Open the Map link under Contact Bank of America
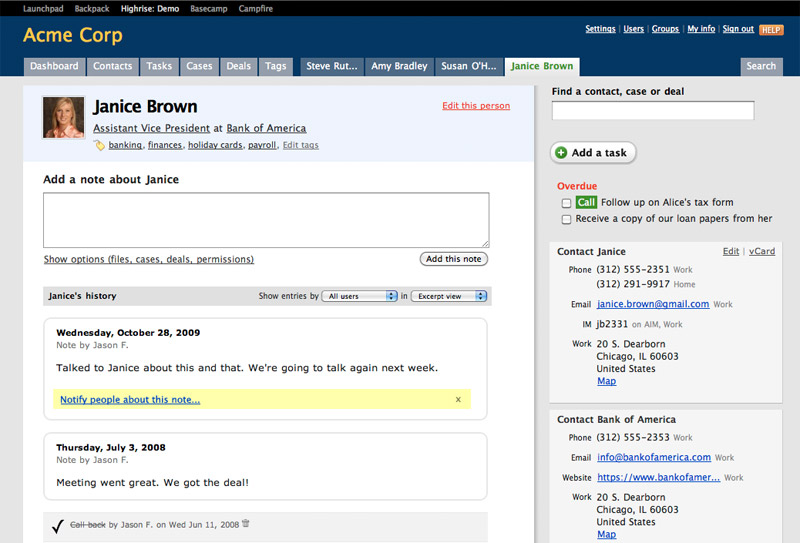The image size is (800, 543). coord(607,534)
